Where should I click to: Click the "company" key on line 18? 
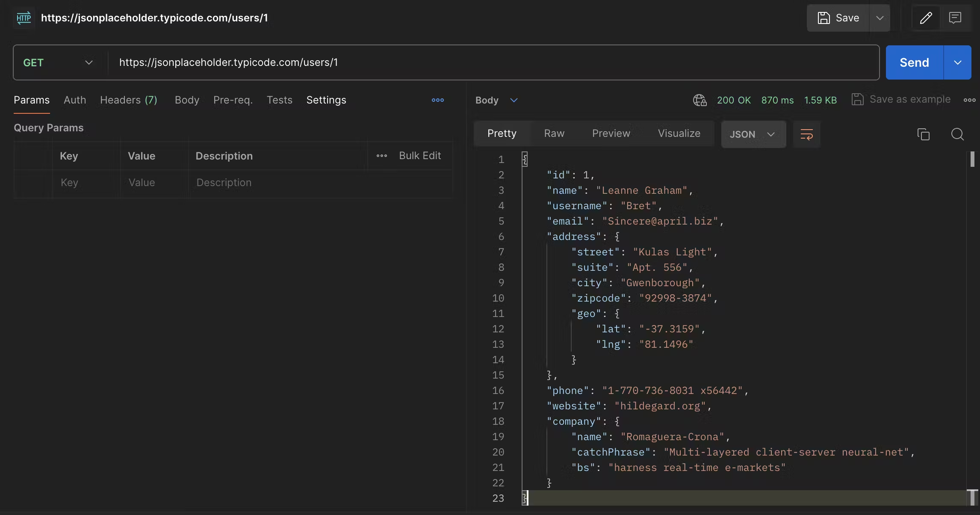point(574,421)
